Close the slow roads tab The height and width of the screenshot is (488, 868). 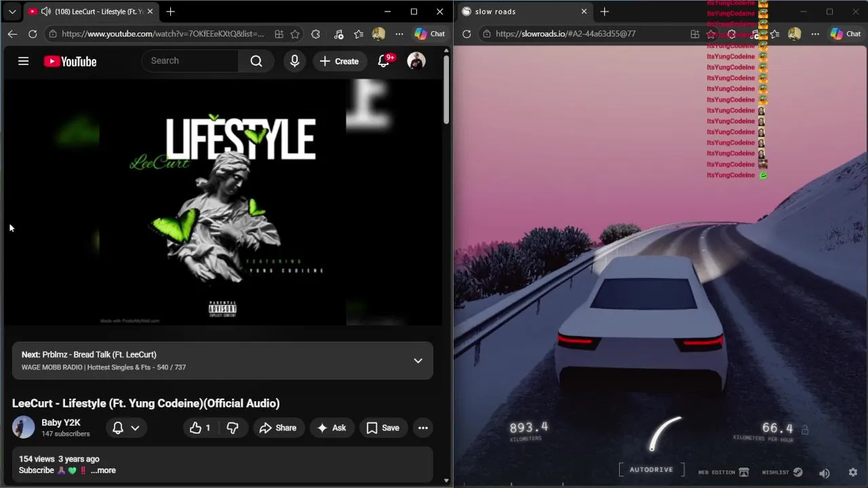point(584,12)
